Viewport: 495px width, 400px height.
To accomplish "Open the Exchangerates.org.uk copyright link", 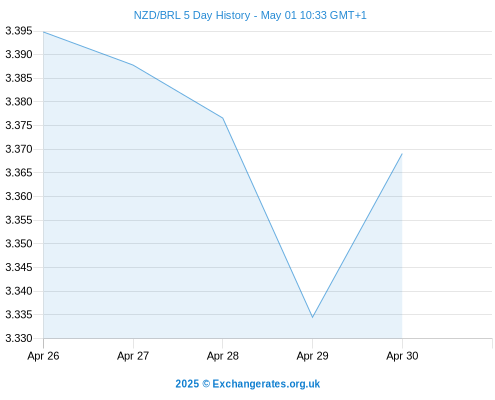I will tap(248, 384).
